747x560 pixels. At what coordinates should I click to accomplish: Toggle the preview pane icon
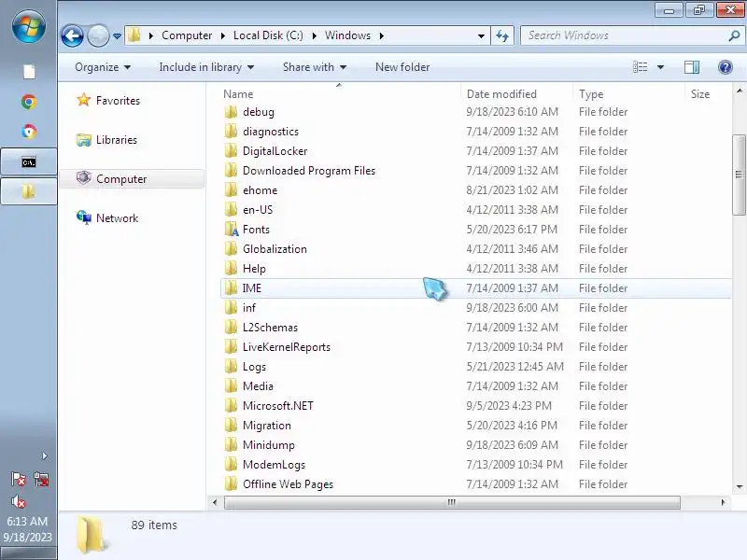[692, 67]
